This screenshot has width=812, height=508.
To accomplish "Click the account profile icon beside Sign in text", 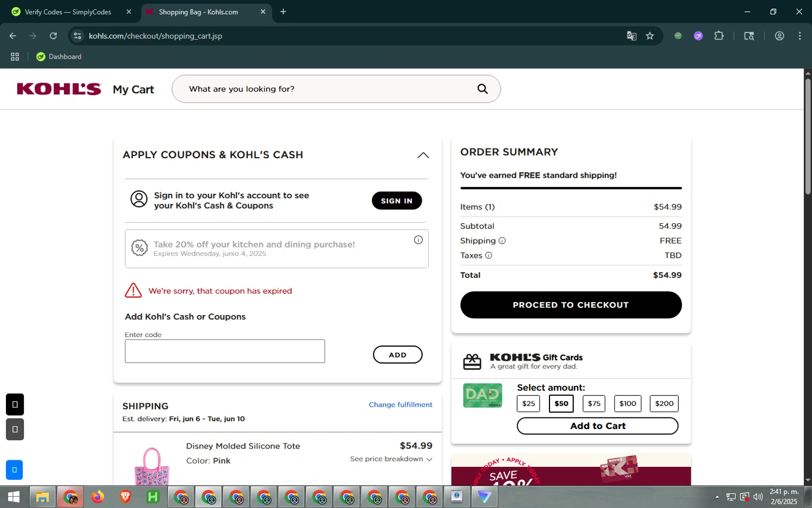I will pos(139,199).
